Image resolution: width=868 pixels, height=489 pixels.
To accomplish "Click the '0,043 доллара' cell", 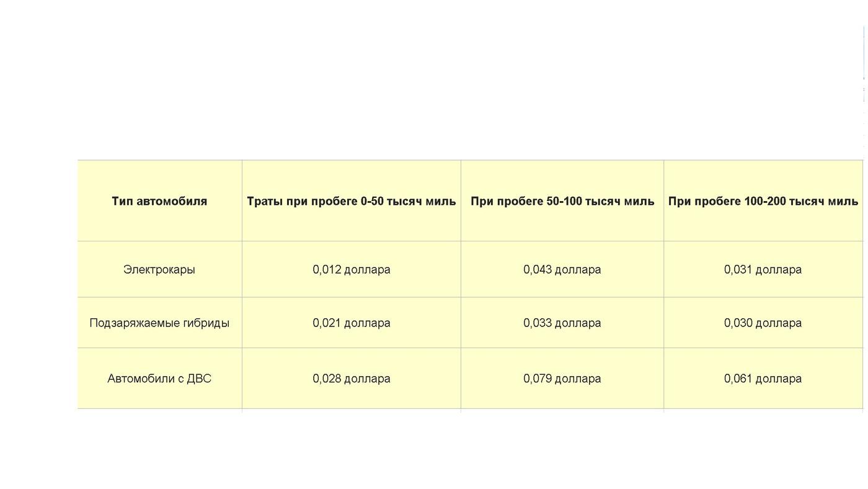I will pos(562,269).
